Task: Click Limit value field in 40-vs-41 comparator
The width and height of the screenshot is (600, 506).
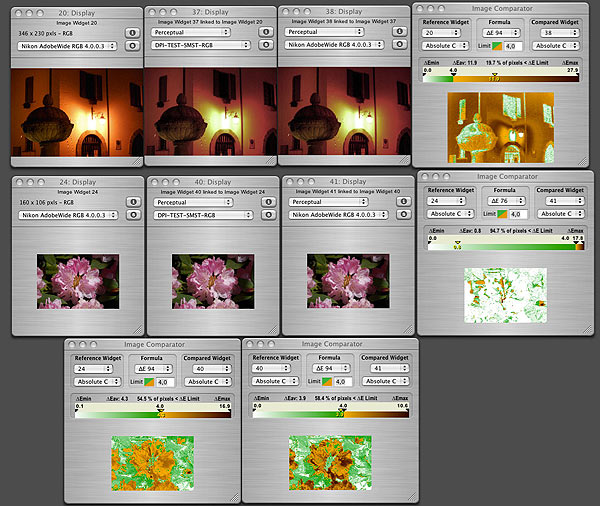Action: tap(343, 382)
